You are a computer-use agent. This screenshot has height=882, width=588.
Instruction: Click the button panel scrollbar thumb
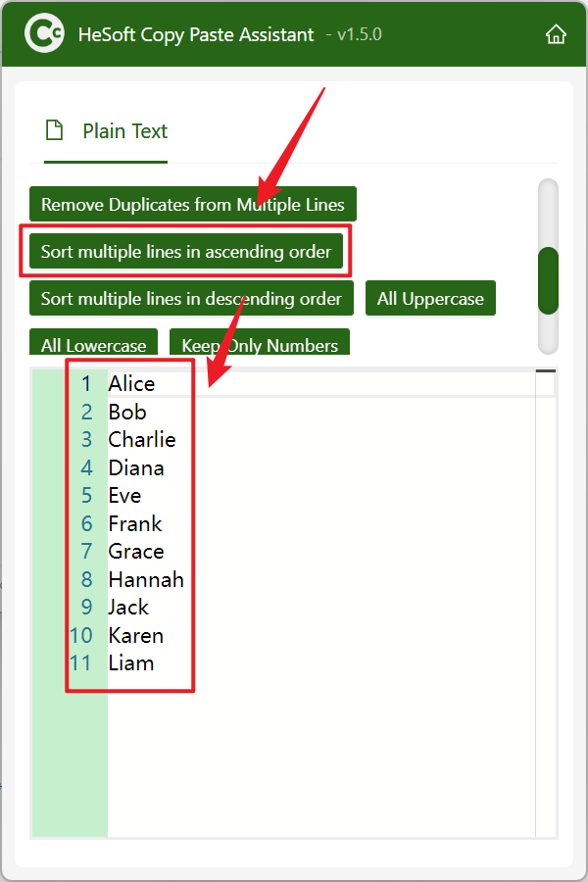548,280
